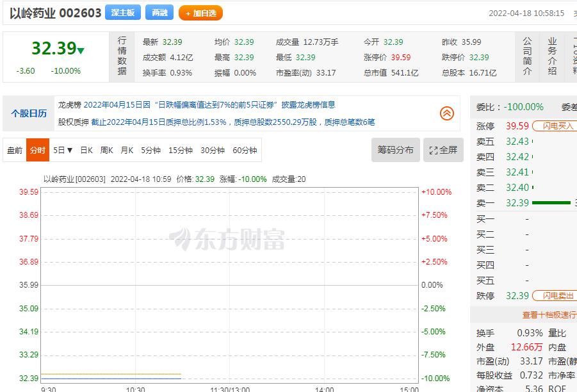Click the timestamp 2022-04-18 10:58:15
Image resolution: width=577 pixels, height=392 pixels.
pyautogui.click(x=526, y=13)
